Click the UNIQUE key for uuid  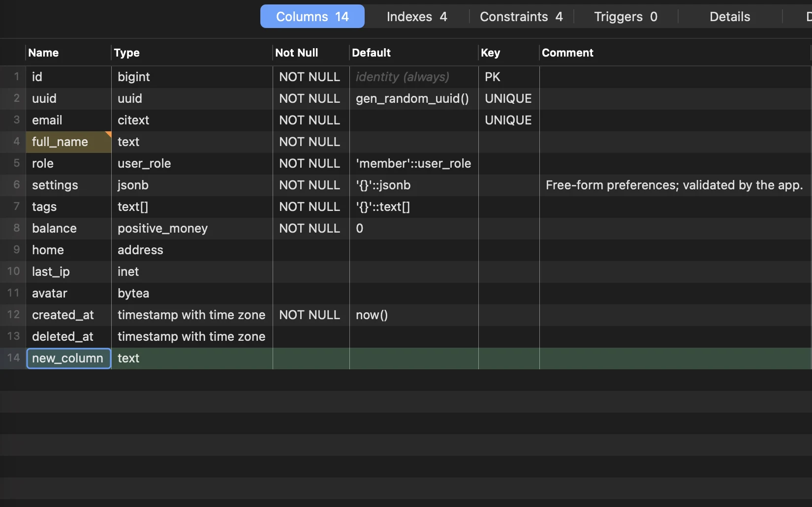coord(509,98)
